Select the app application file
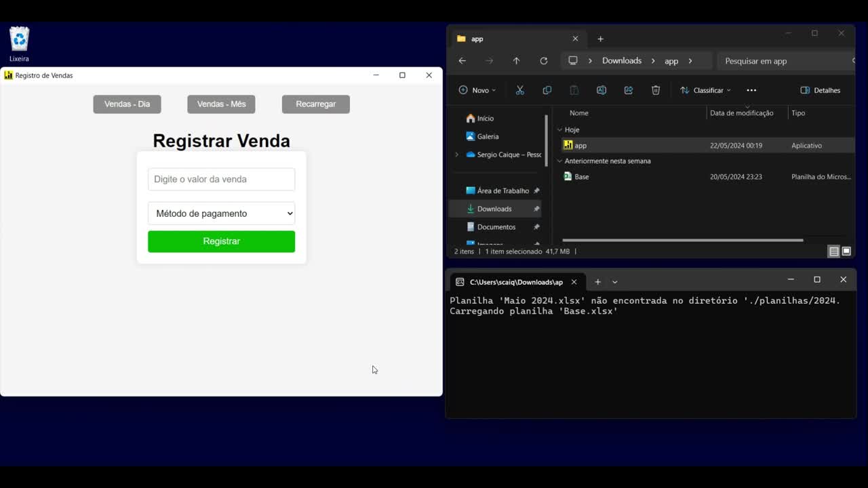 click(x=575, y=145)
